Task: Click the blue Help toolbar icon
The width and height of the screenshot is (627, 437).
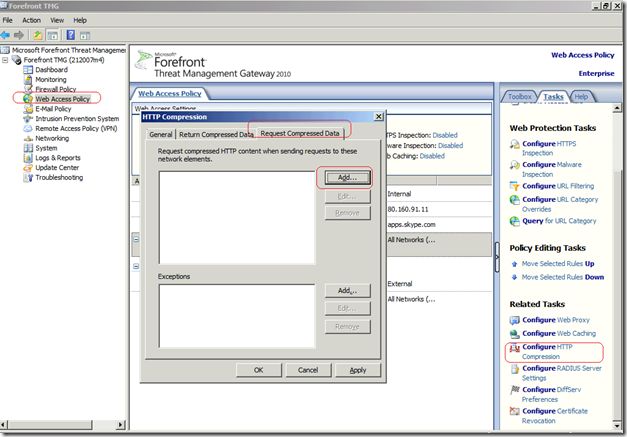Action: (70, 35)
